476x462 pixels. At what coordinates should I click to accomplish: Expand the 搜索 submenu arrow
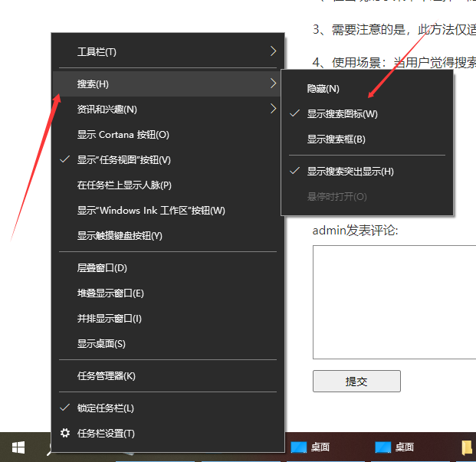tap(272, 83)
